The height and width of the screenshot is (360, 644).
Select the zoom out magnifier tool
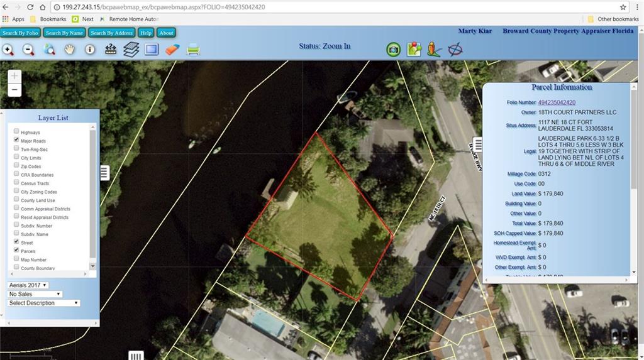(28, 50)
